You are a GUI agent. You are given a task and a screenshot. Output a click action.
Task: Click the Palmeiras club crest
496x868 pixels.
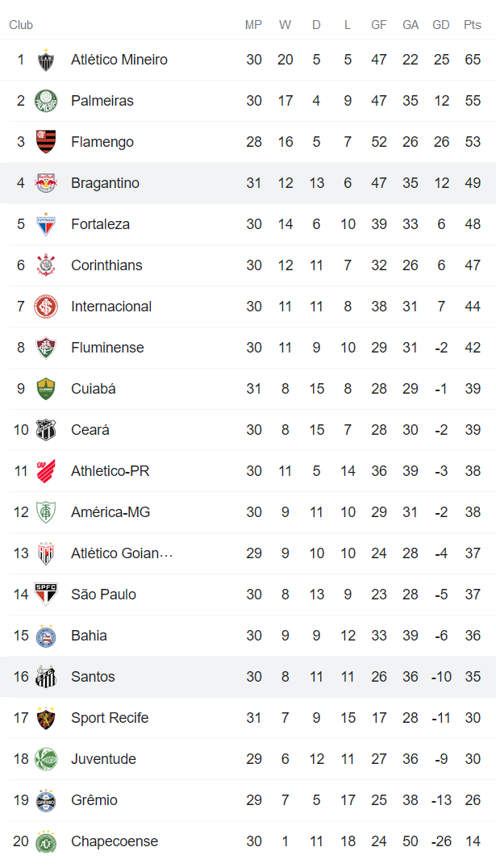tap(46, 102)
